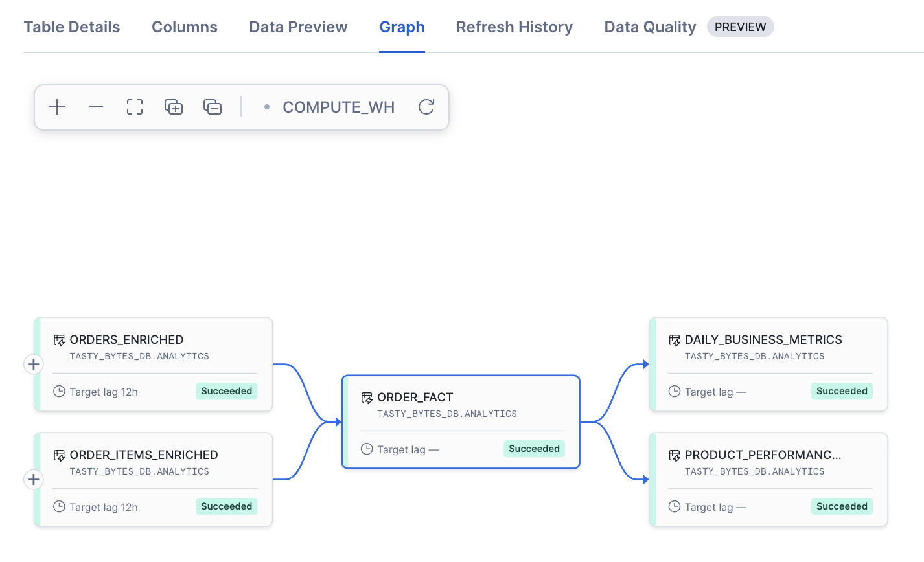This screenshot has width=924, height=562.
Task: Click the zoom out minus icon
Action: pyautogui.click(x=96, y=107)
